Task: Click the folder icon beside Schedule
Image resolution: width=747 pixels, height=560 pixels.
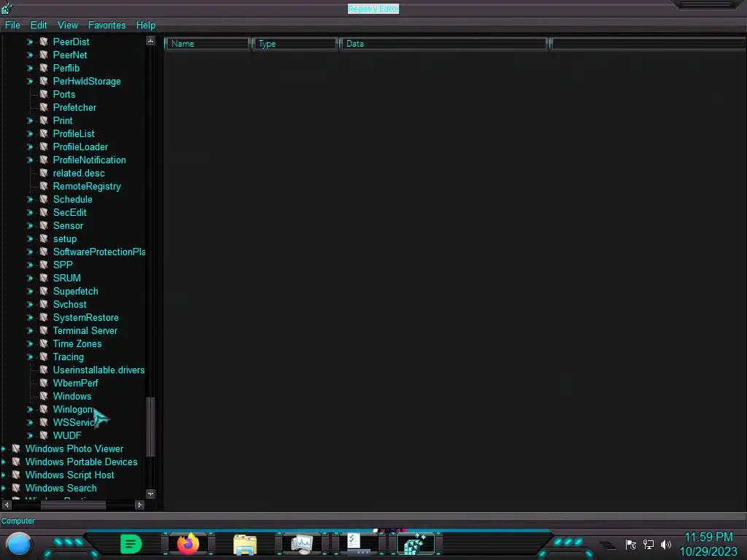Action: [44, 199]
